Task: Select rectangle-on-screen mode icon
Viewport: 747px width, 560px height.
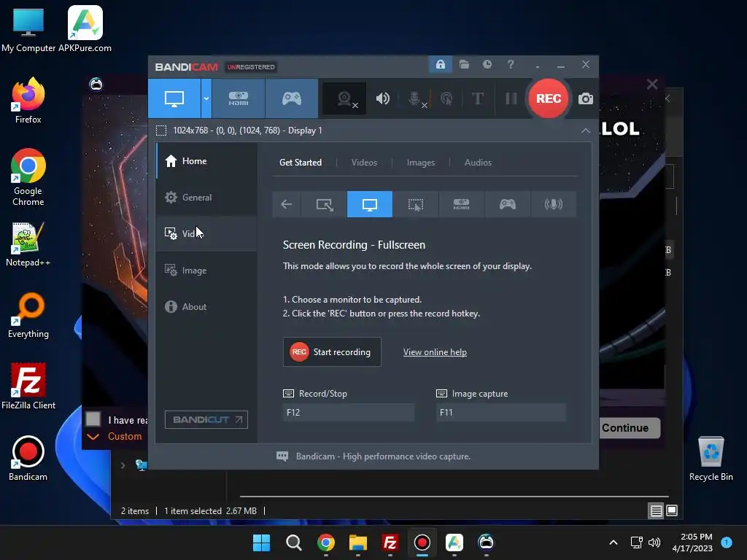Action: click(x=324, y=204)
